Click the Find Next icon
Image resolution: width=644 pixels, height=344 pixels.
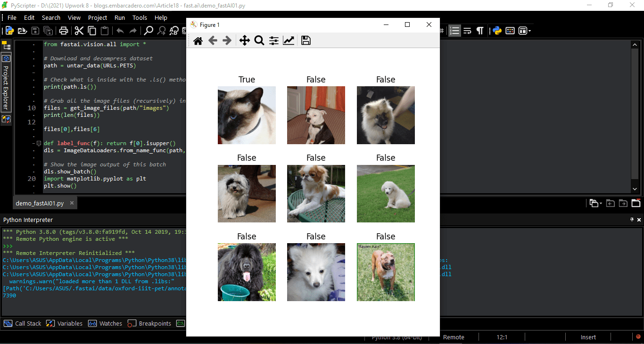[x=162, y=31]
